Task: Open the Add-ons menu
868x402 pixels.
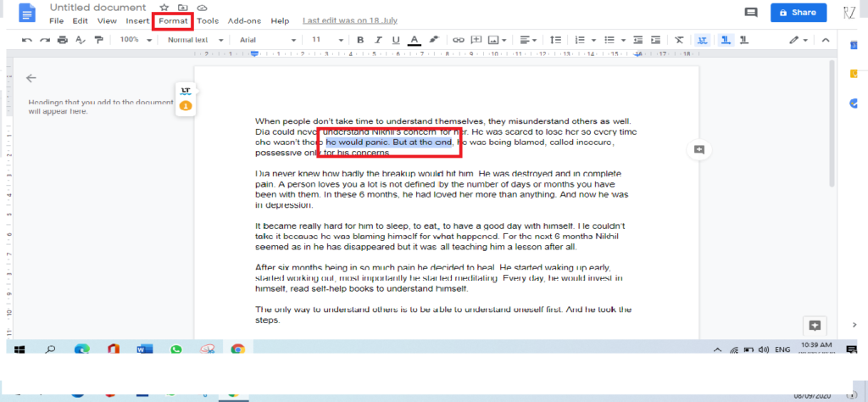Action: tap(245, 21)
